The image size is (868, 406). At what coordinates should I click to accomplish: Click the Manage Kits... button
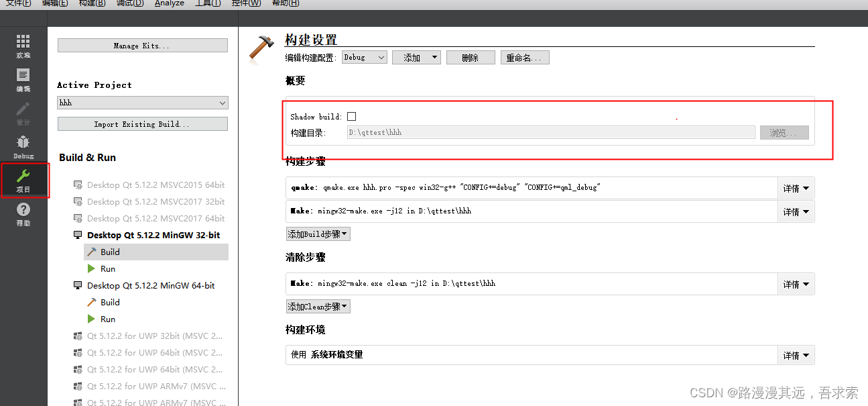click(x=143, y=46)
